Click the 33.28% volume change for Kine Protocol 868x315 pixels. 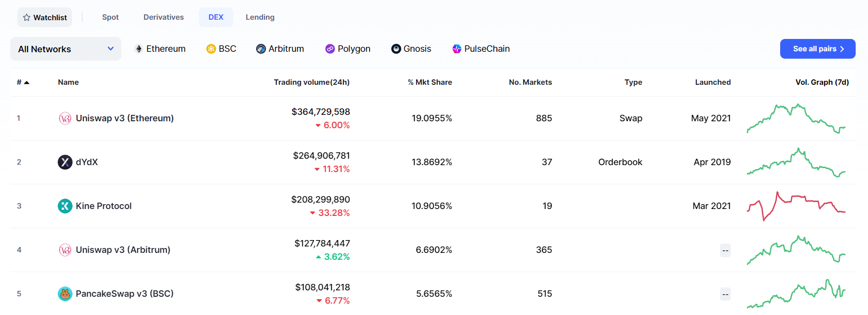coord(330,213)
